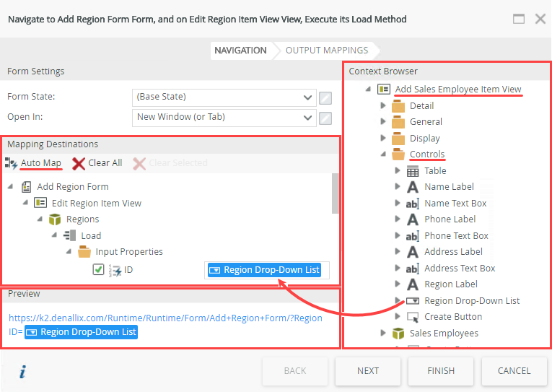
Task: Click the Mapping Destinations vertical scrollbar
Action: click(x=335, y=193)
